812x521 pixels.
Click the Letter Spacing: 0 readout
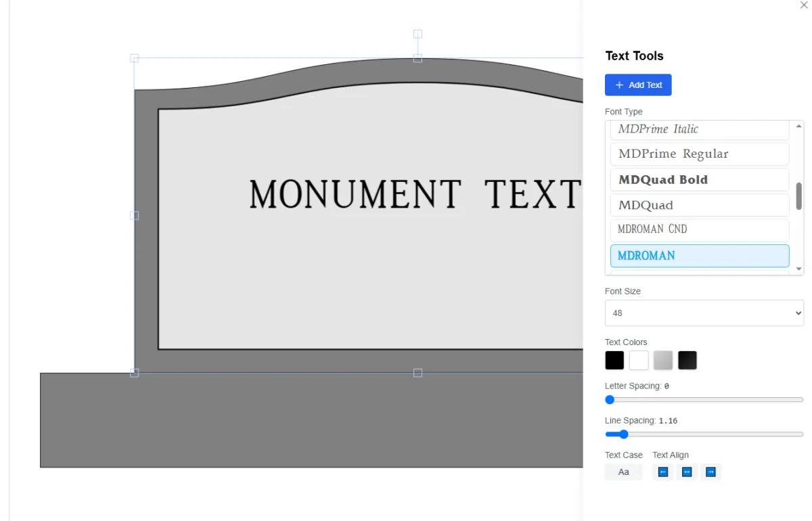(x=637, y=386)
